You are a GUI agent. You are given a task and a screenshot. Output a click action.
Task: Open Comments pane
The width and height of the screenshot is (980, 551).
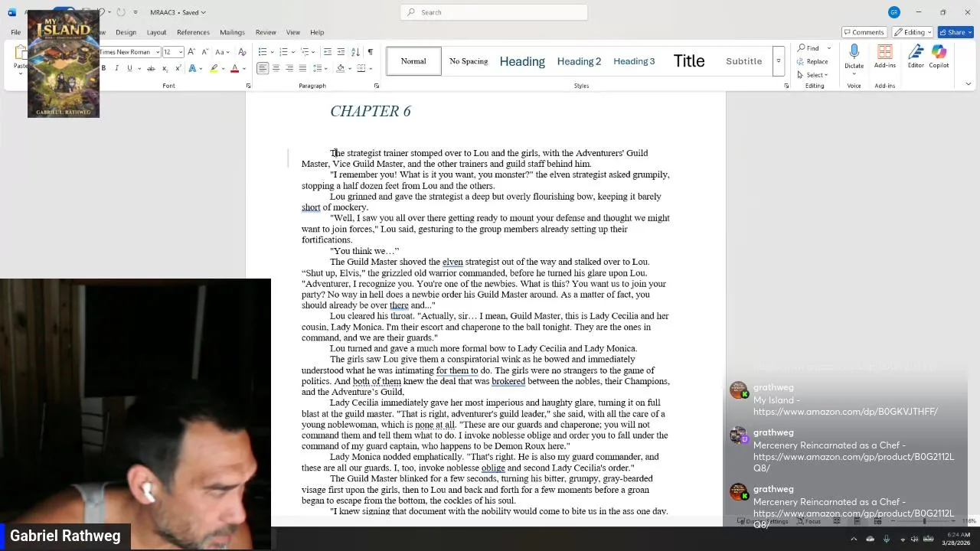tap(864, 32)
